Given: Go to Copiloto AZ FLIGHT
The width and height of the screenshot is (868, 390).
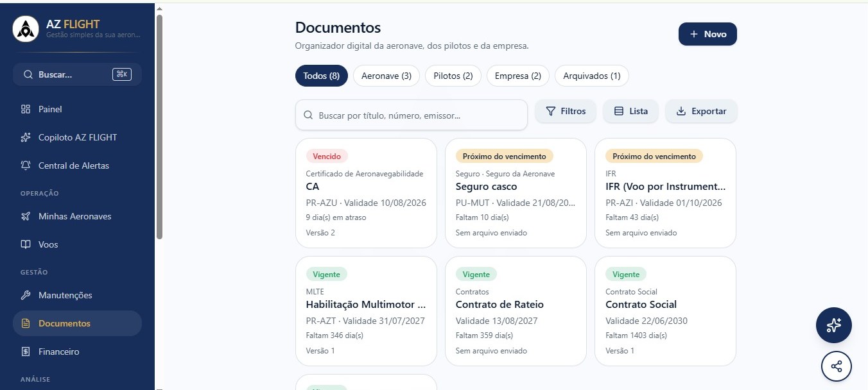Looking at the screenshot, I should pyautogui.click(x=77, y=137).
